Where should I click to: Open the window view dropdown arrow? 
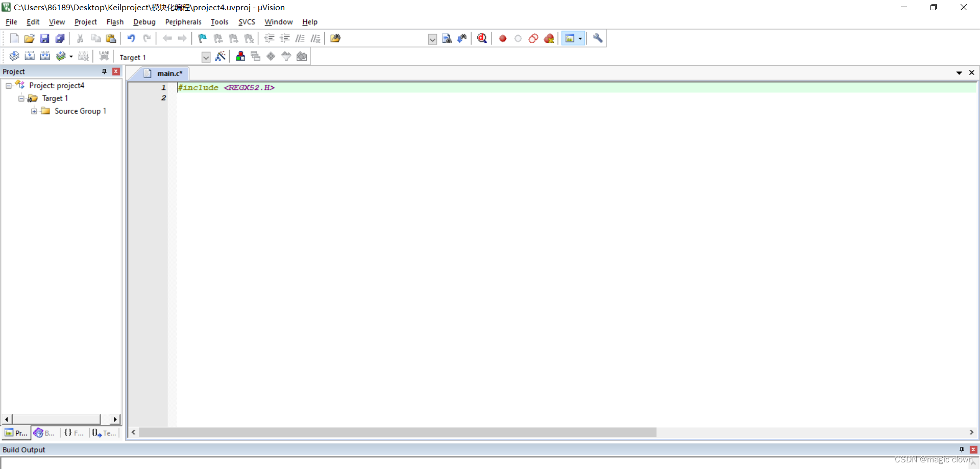tap(580, 39)
